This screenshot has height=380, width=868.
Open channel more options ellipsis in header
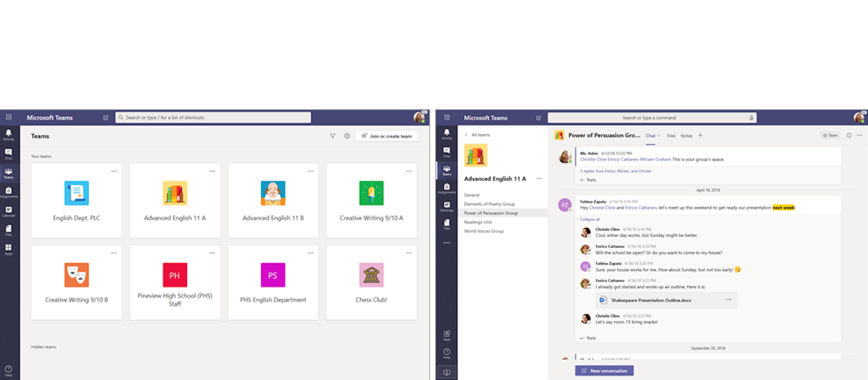(859, 135)
